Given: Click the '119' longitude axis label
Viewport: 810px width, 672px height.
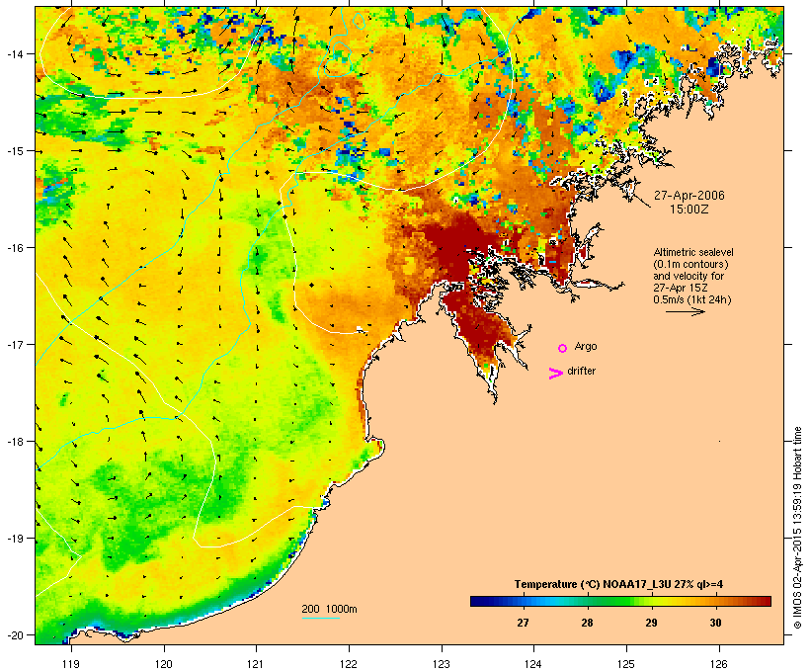Looking at the screenshot, I should [71, 663].
